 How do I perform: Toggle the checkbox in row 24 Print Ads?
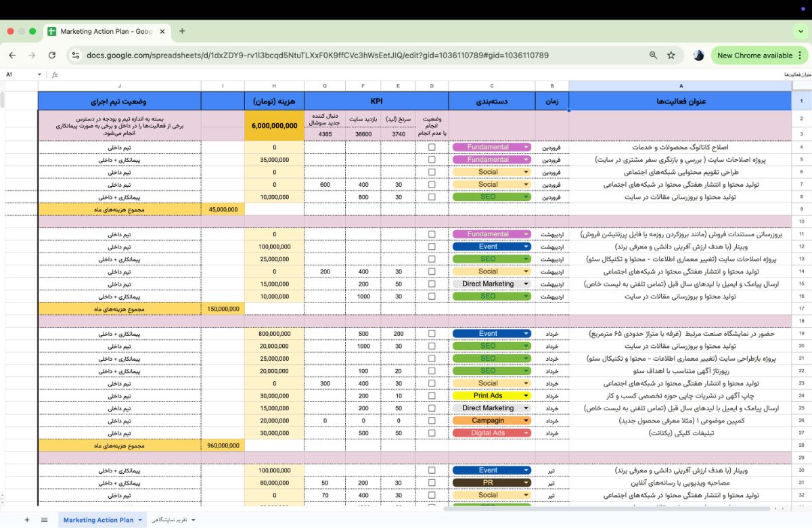[x=432, y=396]
